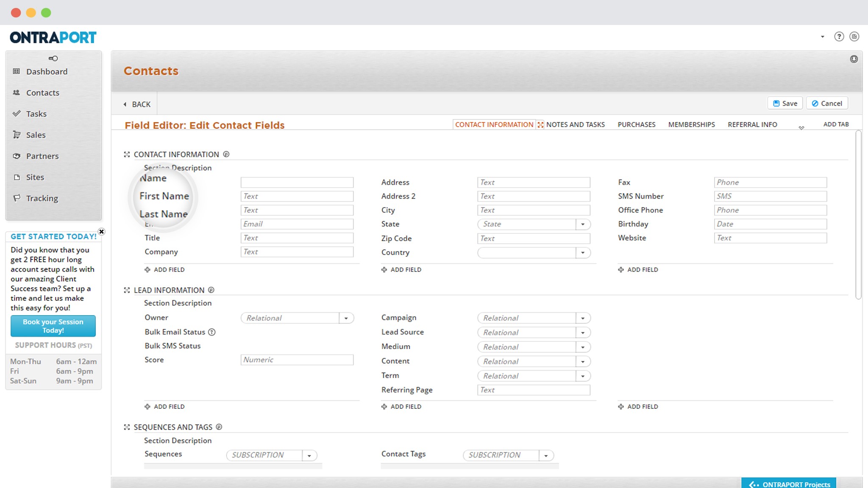Screen dimensions: 868x488
Task: Click the Referring Page text field
Action: pyautogui.click(x=534, y=390)
